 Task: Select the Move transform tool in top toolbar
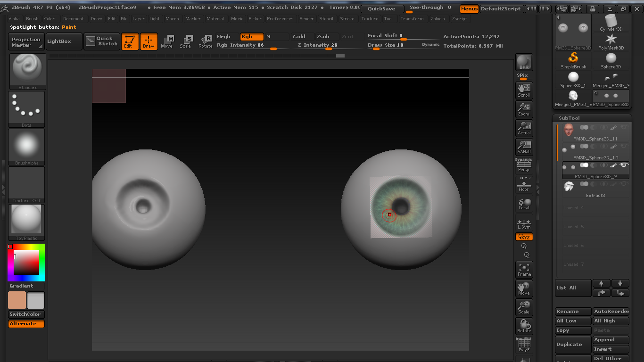tap(167, 41)
